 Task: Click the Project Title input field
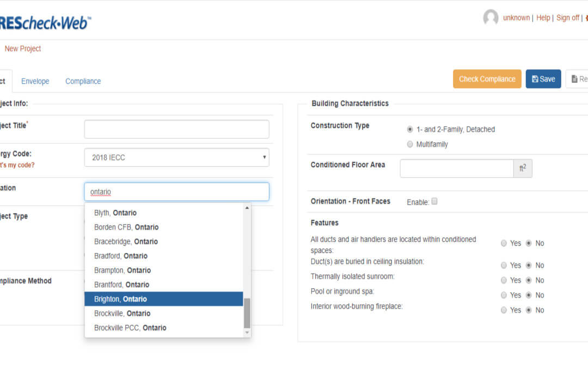(x=176, y=129)
